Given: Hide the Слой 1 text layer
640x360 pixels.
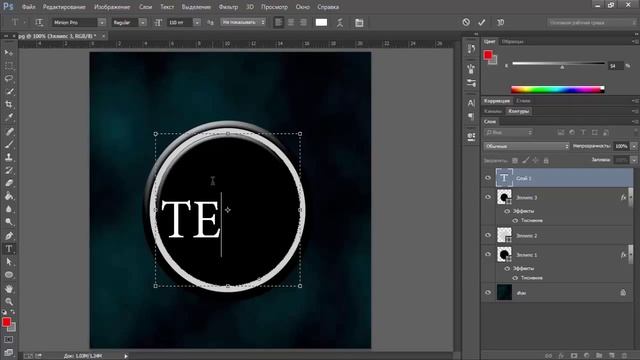Looking at the screenshot, I should coord(488,178).
